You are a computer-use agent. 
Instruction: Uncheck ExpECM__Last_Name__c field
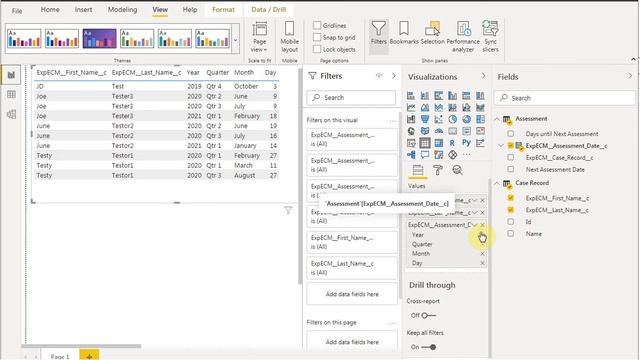point(511,210)
